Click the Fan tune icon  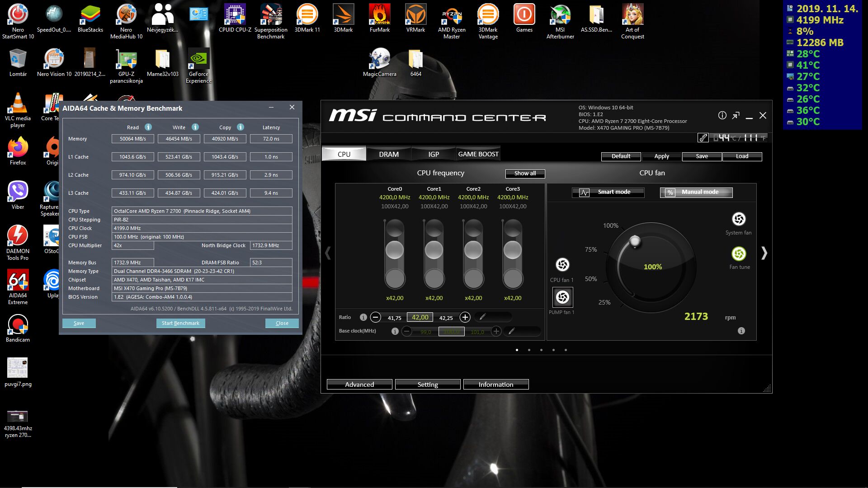[x=739, y=253]
